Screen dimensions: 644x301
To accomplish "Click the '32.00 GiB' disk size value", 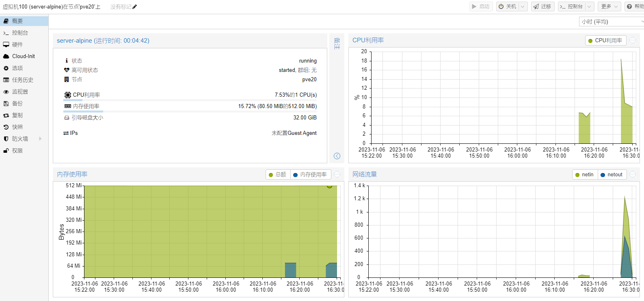I will click(305, 117).
